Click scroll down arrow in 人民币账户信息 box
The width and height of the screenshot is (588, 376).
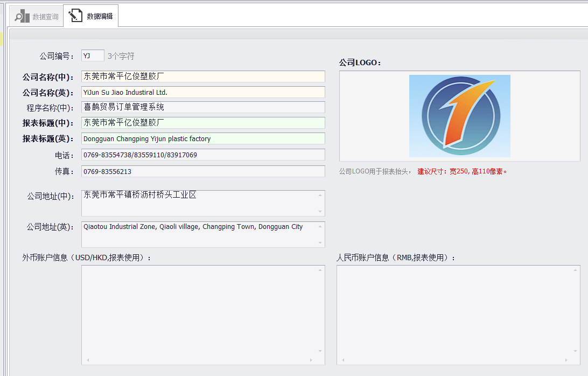coord(575,351)
